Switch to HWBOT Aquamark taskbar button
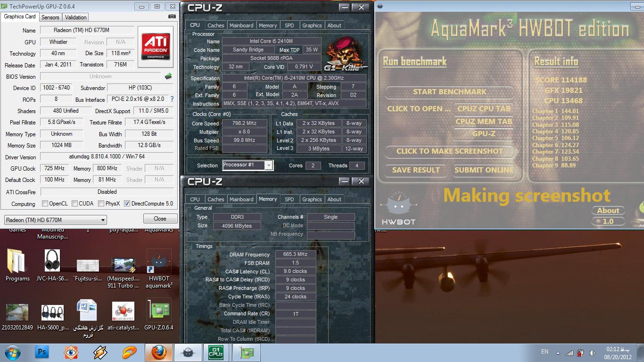 point(188,352)
